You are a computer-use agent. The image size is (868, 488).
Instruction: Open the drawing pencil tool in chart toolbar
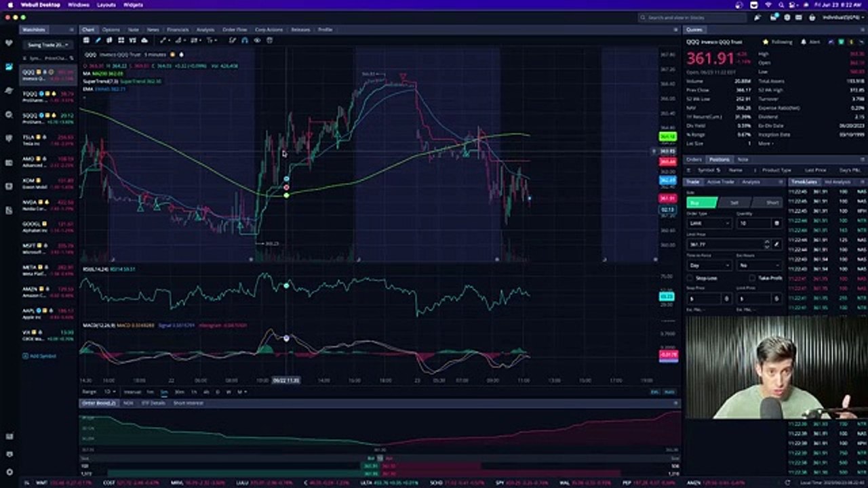[x=98, y=40]
